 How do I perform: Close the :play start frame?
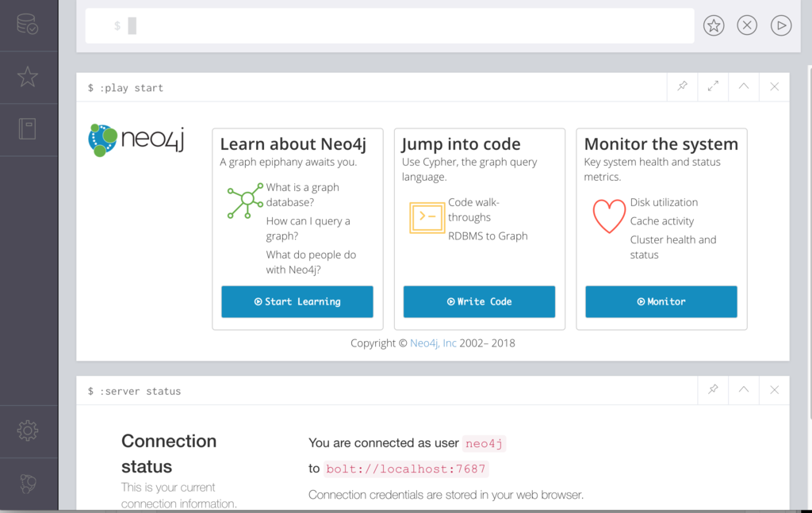774,86
